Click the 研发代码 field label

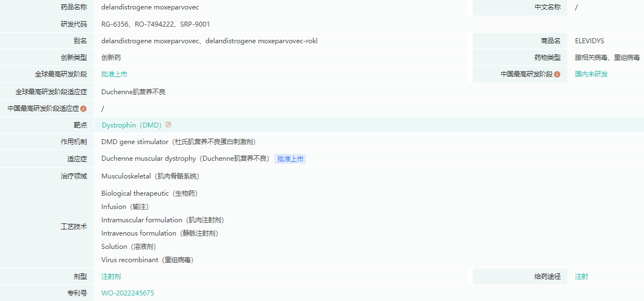[x=74, y=24]
